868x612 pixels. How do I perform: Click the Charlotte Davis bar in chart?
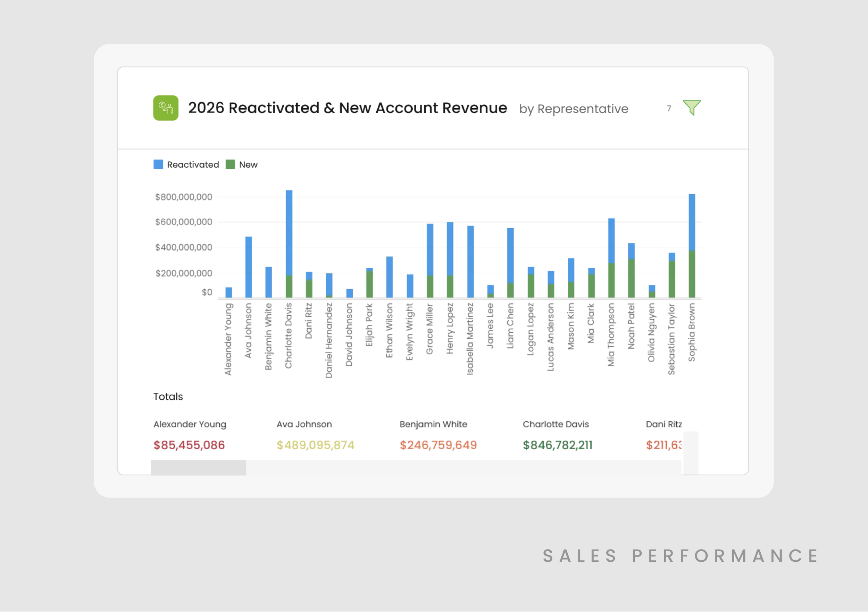pyautogui.click(x=289, y=244)
